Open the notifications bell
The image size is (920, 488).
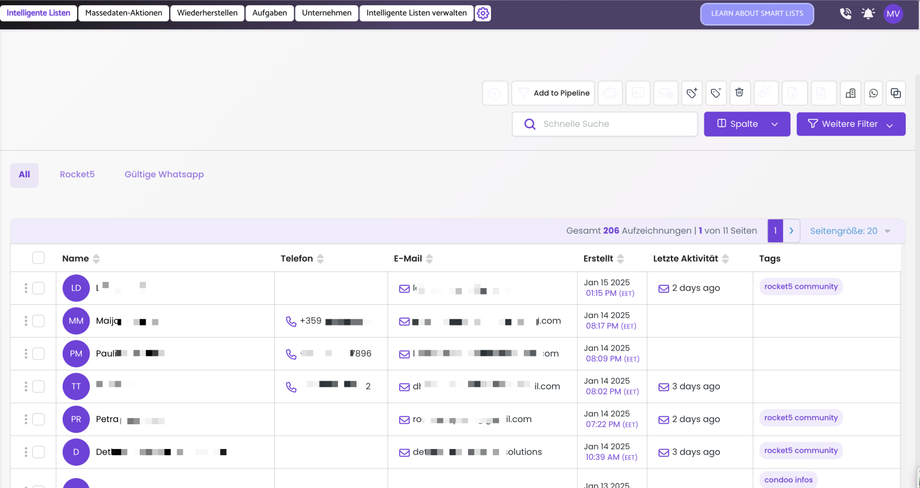point(868,14)
